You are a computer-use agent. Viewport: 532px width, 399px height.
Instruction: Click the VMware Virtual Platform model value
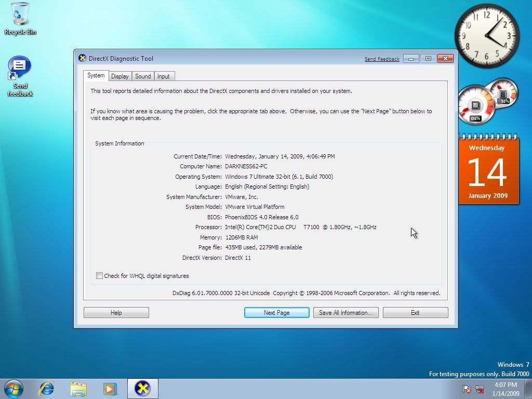(255, 207)
